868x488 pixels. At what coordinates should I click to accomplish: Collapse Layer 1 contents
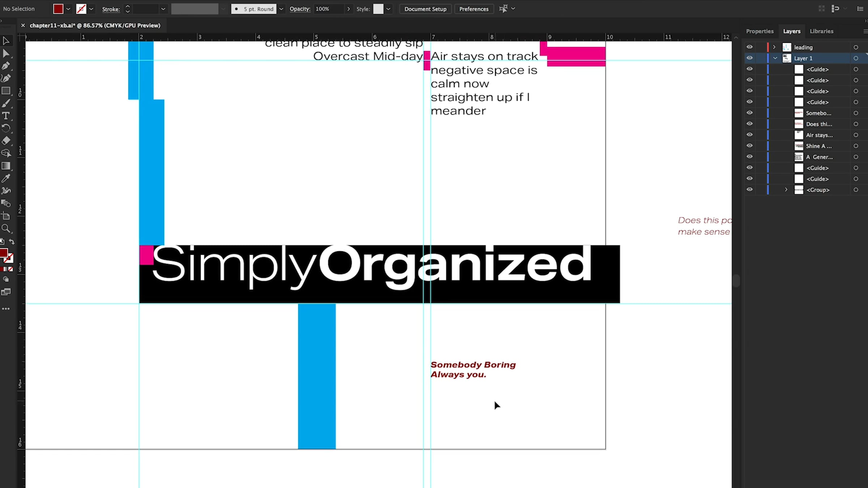pyautogui.click(x=775, y=58)
